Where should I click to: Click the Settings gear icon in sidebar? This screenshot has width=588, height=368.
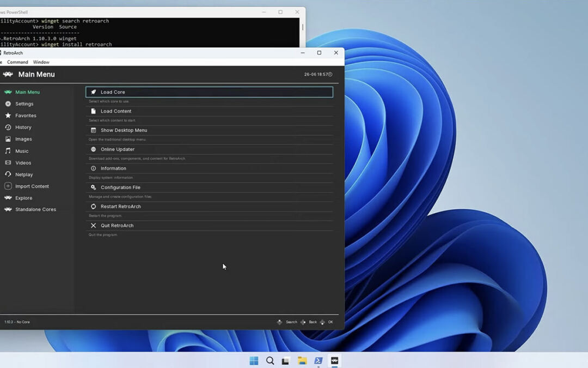pos(8,104)
